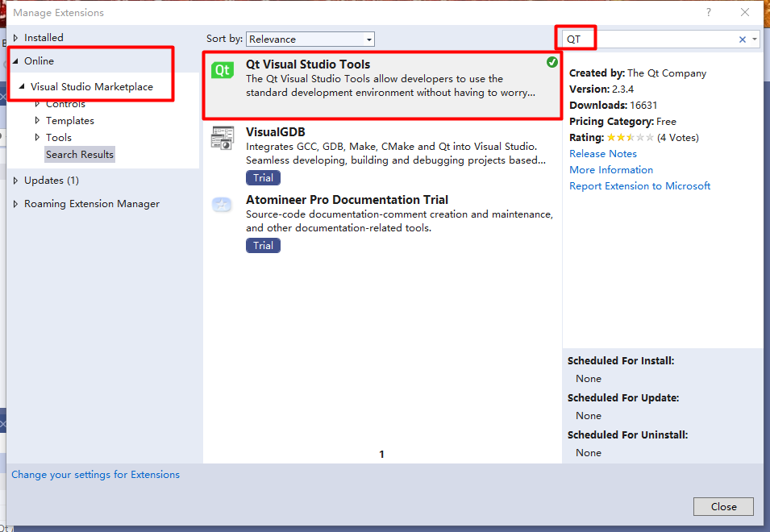
Task: Click the Close button
Action: click(723, 506)
